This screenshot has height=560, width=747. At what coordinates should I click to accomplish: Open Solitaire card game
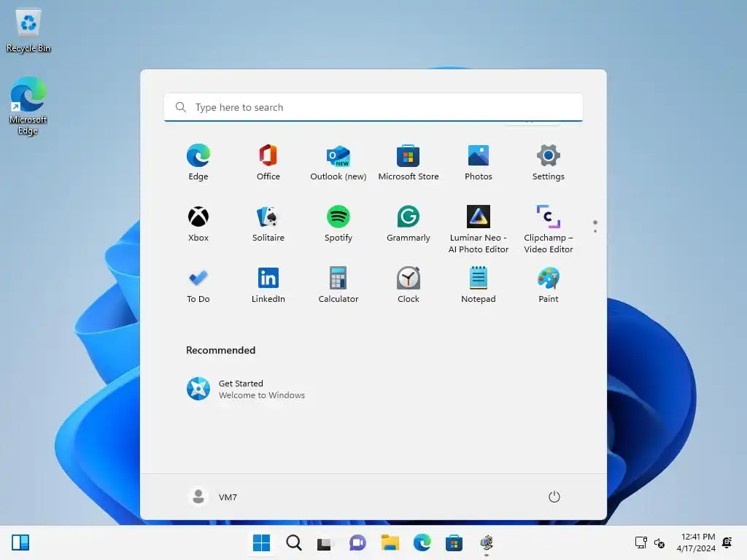(268, 223)
